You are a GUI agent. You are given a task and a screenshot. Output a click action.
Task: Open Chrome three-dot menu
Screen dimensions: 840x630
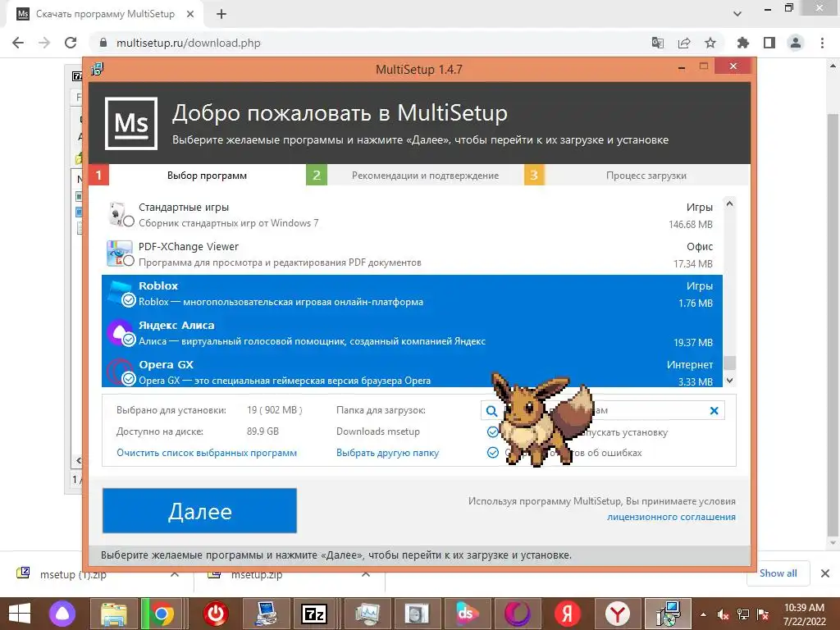click(x=822, y=43)
